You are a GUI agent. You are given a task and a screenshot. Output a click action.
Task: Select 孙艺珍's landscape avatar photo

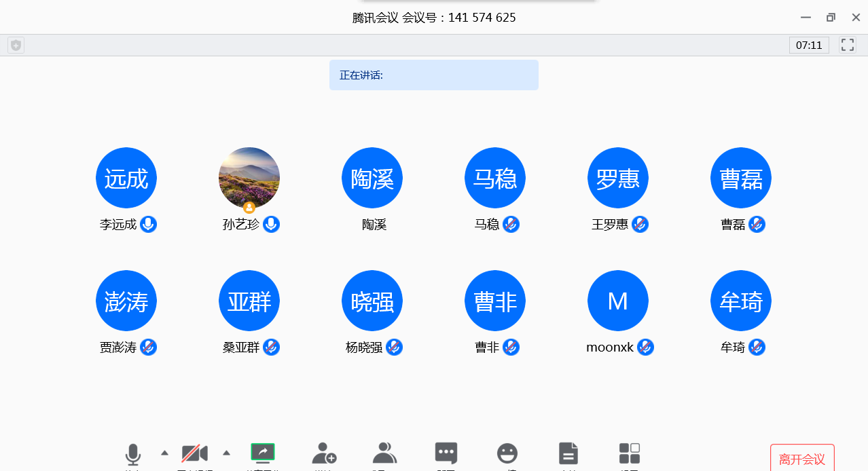249,177
